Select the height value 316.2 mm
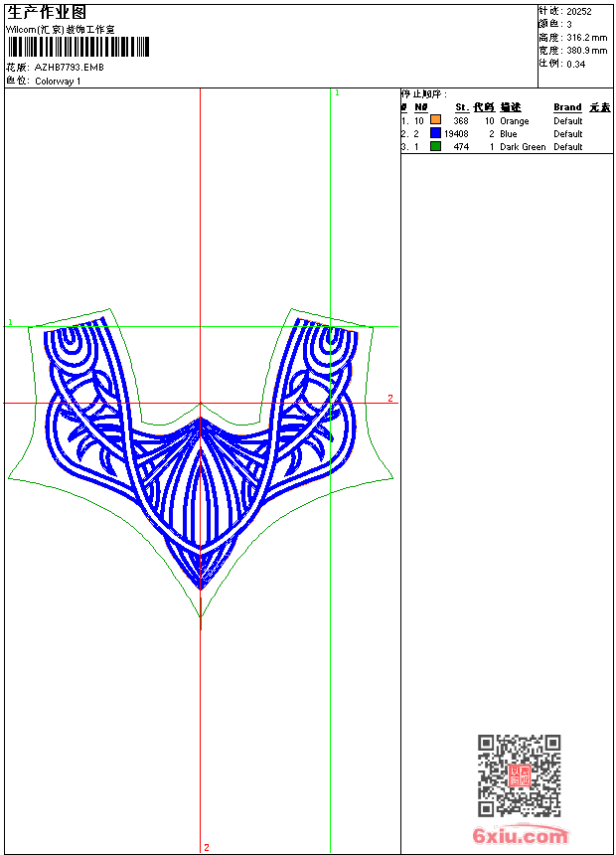 [x=586, y=38]
